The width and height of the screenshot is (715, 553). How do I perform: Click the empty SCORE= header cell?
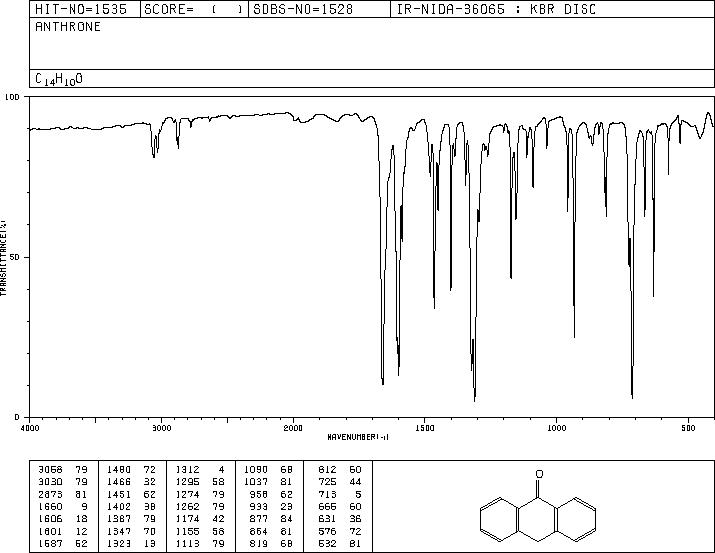(194, 10)
